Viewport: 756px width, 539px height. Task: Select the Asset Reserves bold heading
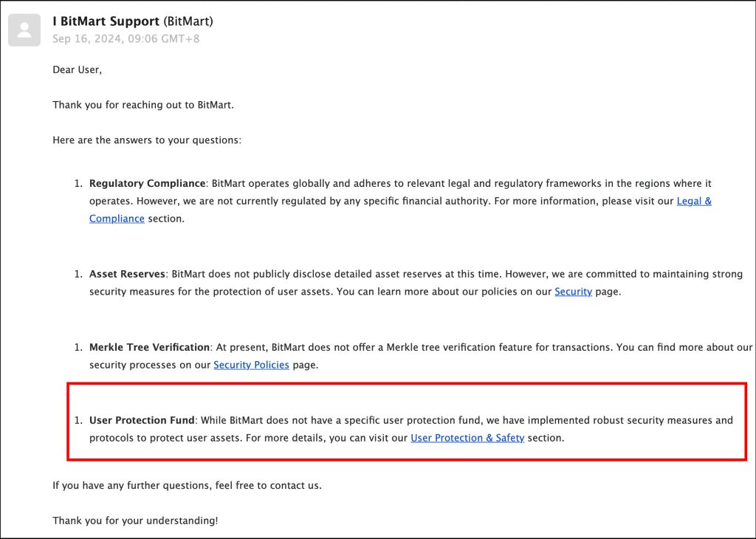coord(127,274)
